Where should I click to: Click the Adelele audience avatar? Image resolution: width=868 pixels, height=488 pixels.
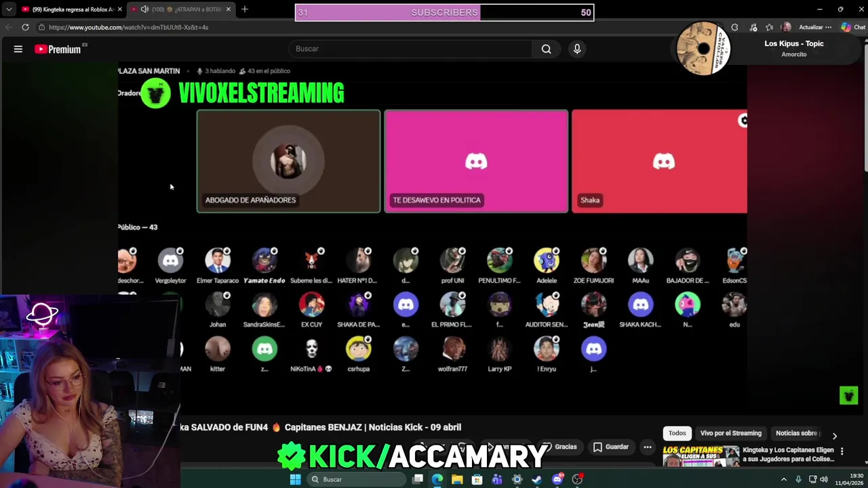pyautogui.click(x=547, y=260)
